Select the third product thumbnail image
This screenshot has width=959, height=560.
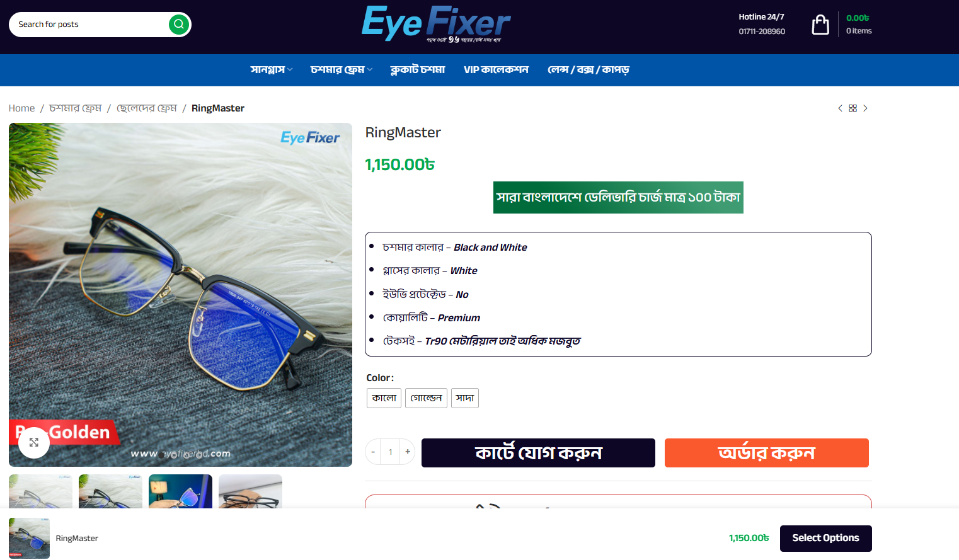coord(180,491)
